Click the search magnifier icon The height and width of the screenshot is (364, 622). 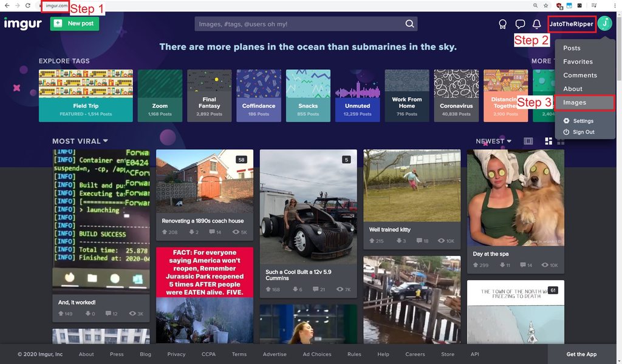410,24
